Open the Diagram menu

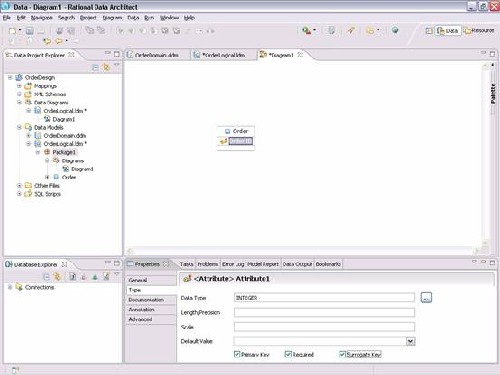(112, 18)
